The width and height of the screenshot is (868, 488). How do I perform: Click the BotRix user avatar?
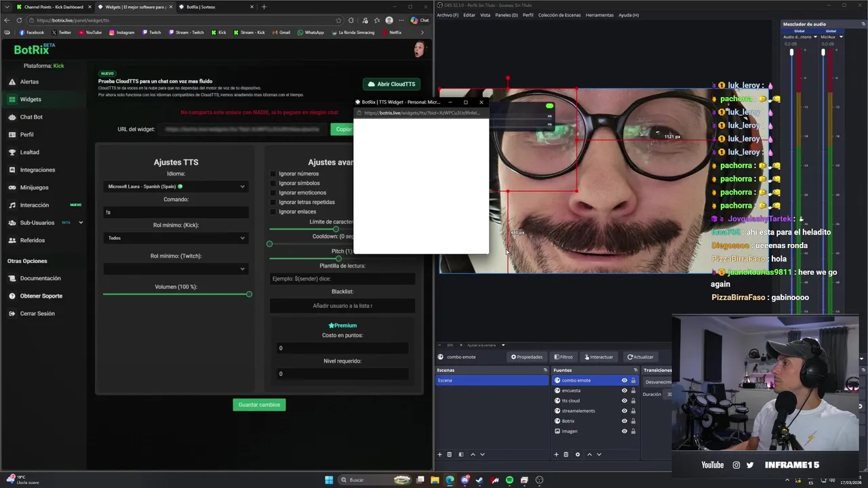click(x=420, y=49)
